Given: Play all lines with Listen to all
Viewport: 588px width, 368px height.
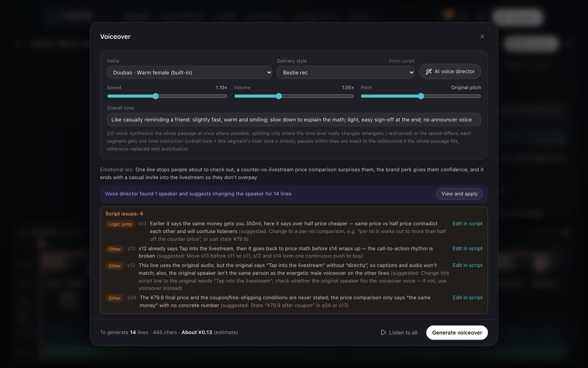Looking at the screenshot, I should [399, 332].
